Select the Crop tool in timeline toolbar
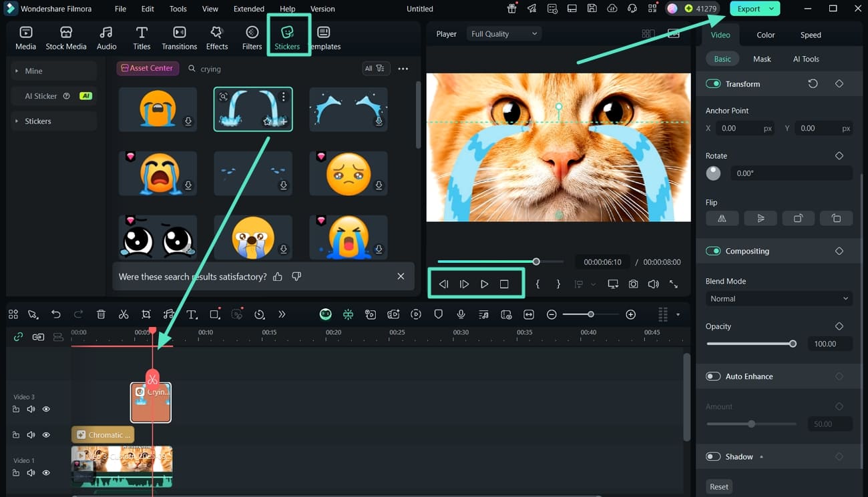868x497 pixels. [x=146, y=314]
